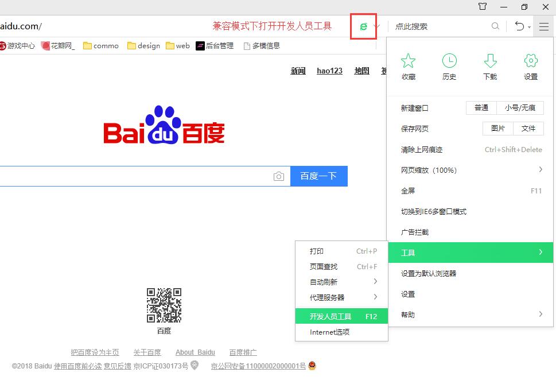Select 清除上网痕迹 menu entry

tap(471, 150)
